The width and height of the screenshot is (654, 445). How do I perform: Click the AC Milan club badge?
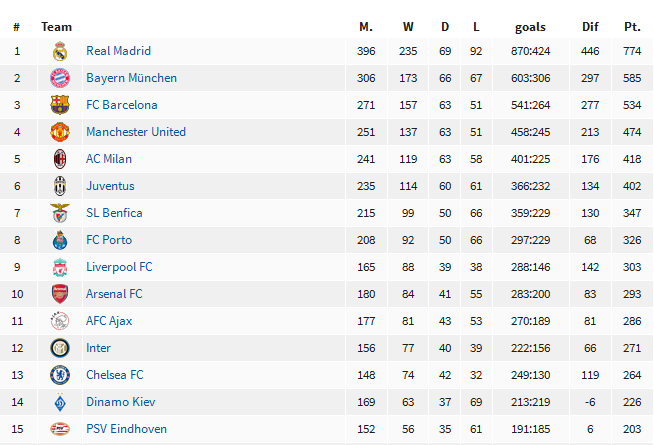tap(60, 159)
